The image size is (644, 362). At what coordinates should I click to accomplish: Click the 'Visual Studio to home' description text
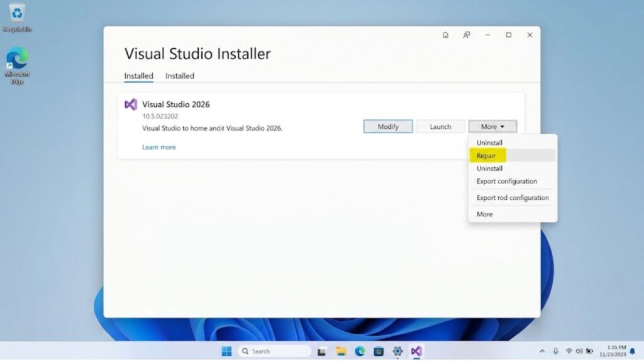[212, 128]
